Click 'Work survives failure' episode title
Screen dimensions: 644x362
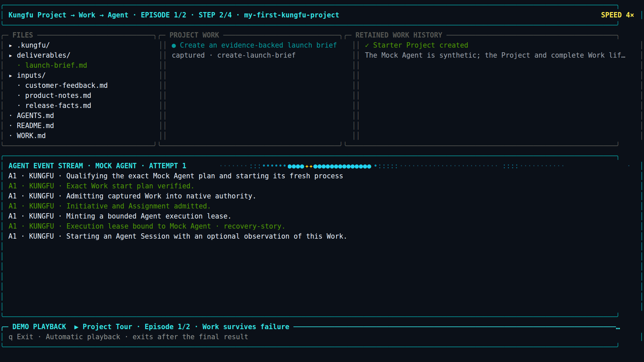pyautogui.click(x=246, y=327)
